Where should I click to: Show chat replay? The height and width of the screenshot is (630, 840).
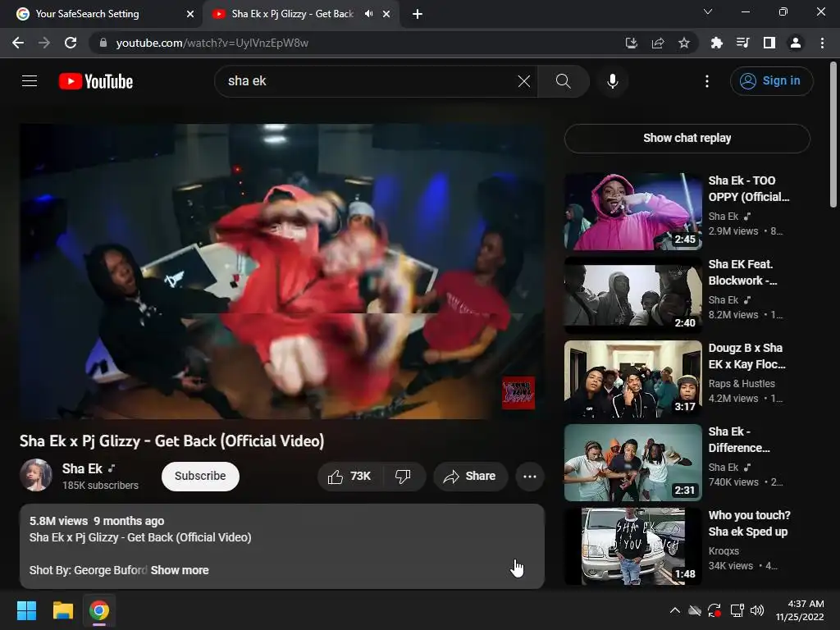coord(687,138)
